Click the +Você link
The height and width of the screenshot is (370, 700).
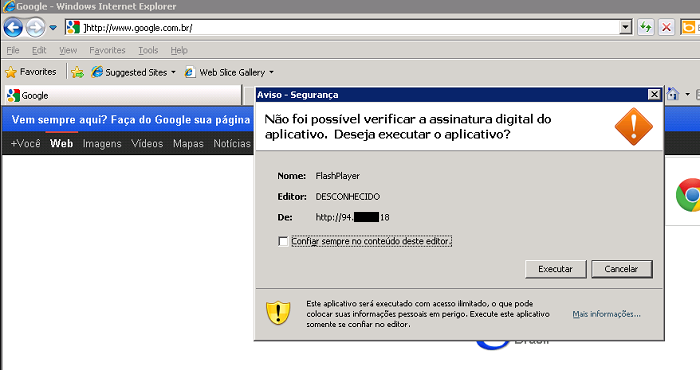[25, 143]
